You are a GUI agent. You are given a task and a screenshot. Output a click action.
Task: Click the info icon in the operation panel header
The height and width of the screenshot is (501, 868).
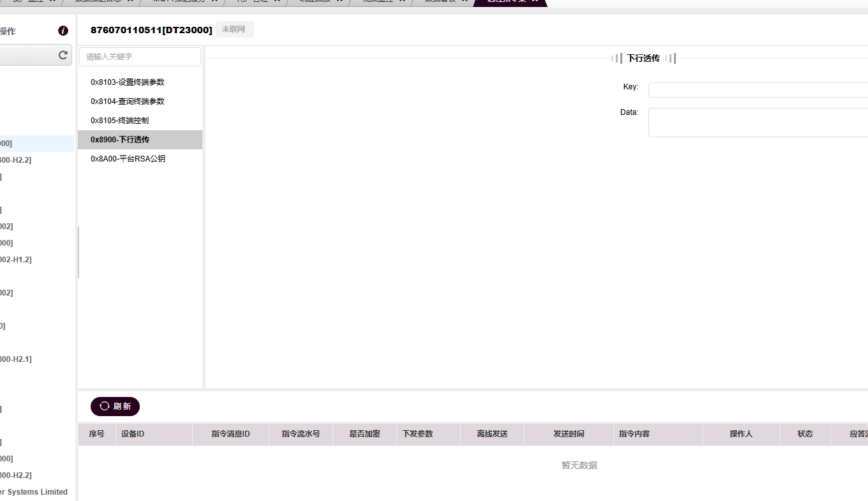tap(63, 31)
